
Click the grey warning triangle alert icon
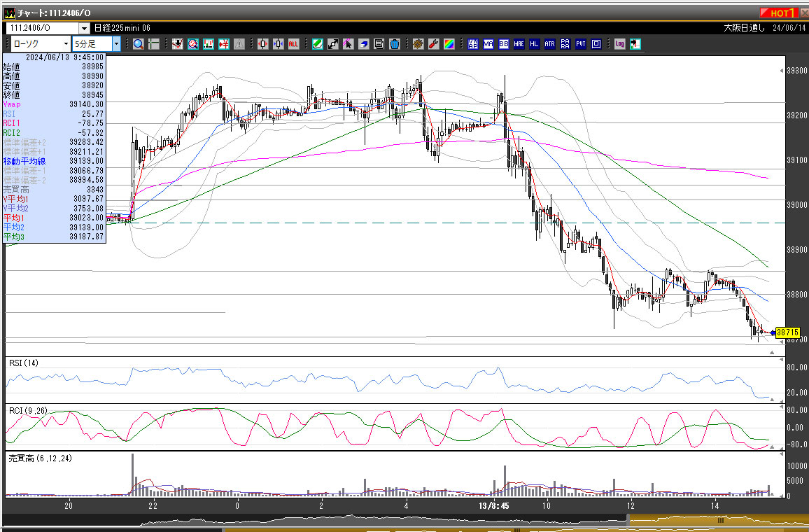click(x=239, y=44)
